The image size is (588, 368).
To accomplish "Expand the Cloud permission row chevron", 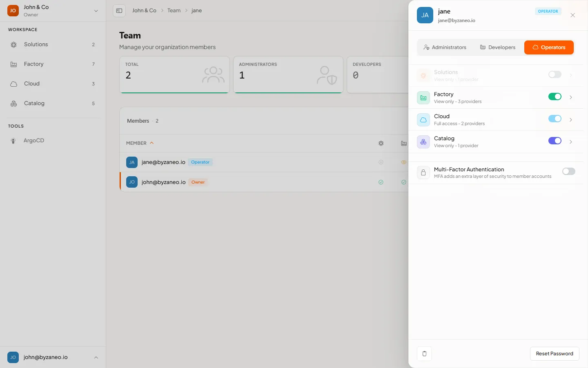I will (571, 119).
